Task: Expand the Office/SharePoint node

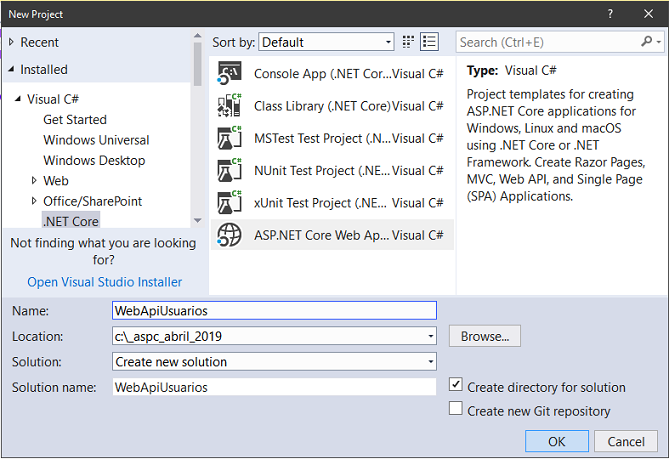Action: click(x=34, y=201)
